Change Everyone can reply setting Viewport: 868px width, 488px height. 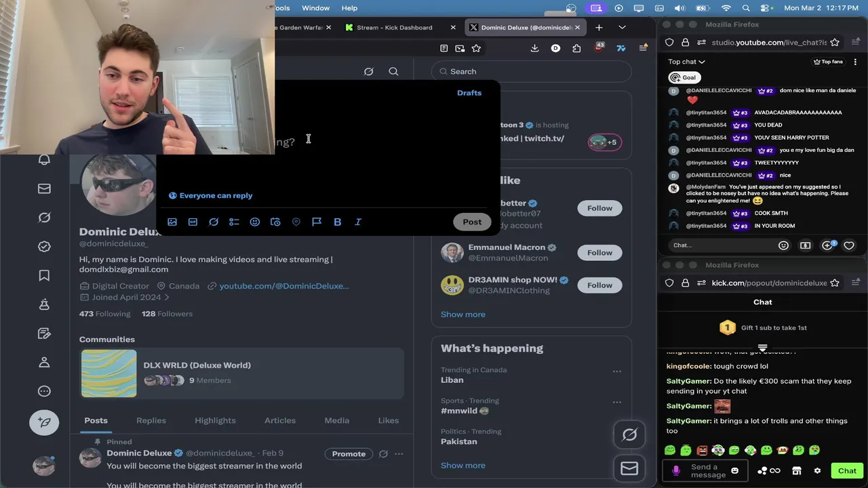(210, 195)
